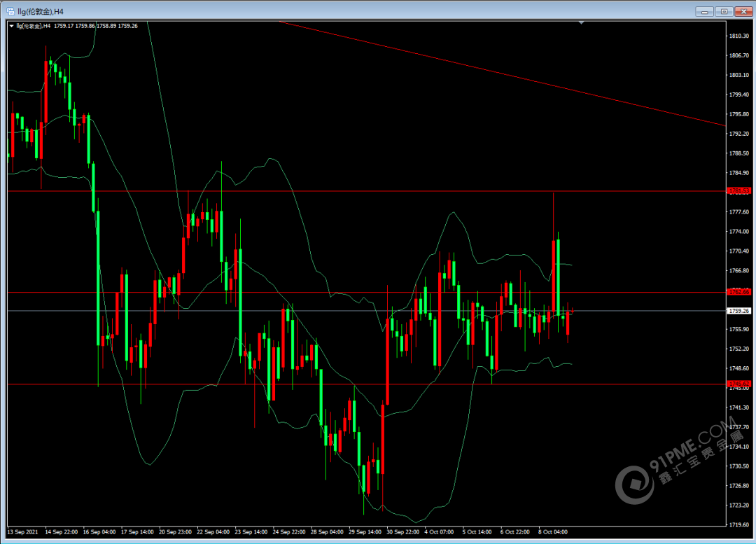The width and height of the screenshot is (756, 544).
Task: Click the 1774.00 price scale value
Action: 739,232
